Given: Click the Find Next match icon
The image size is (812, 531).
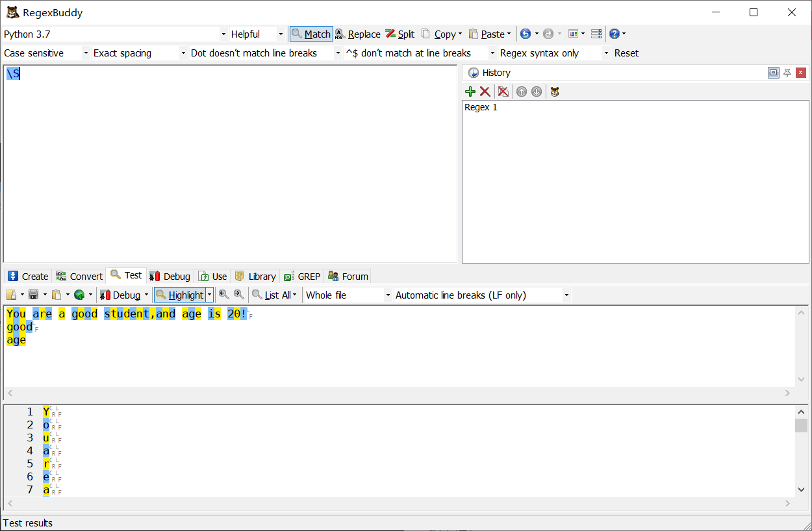Looking at the screenshot, I should click(239, 295).
